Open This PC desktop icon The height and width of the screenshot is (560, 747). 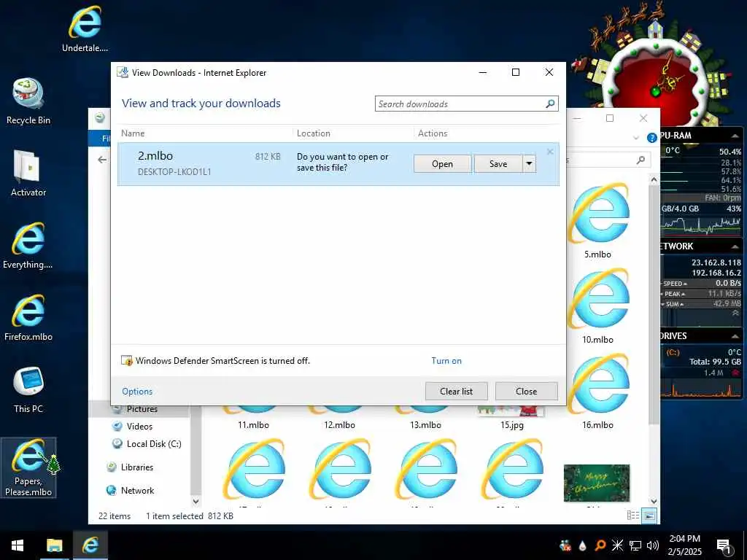28,389
